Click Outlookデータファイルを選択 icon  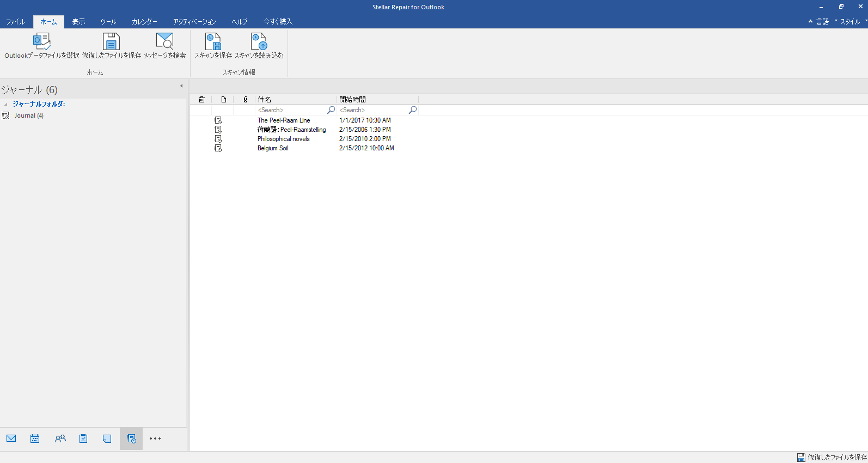42,41
